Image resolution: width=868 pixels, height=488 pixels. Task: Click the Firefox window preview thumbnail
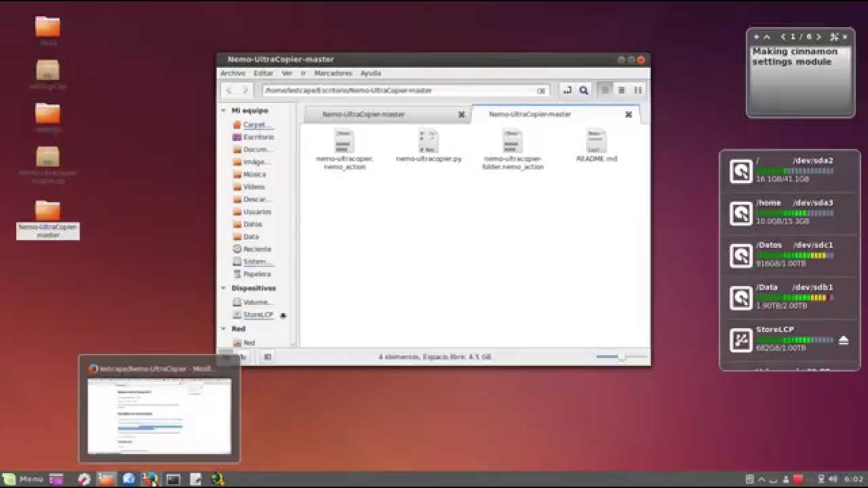click(x=159, y=416)
